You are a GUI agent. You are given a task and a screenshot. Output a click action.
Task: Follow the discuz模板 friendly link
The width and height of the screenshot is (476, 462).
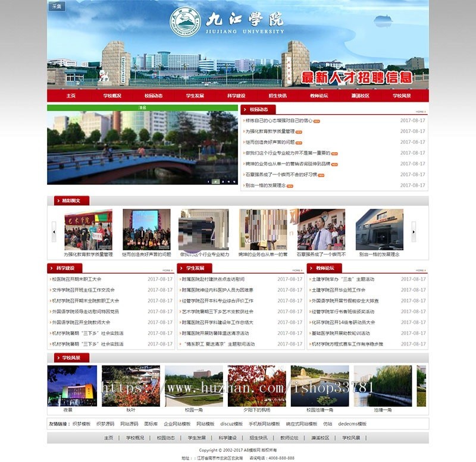[x=231, y=424]
